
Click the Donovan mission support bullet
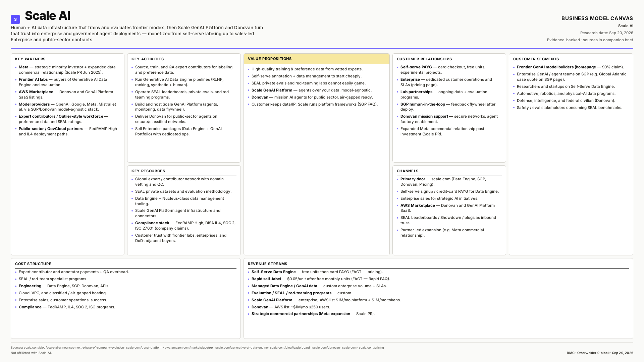[x=449, y=119]
